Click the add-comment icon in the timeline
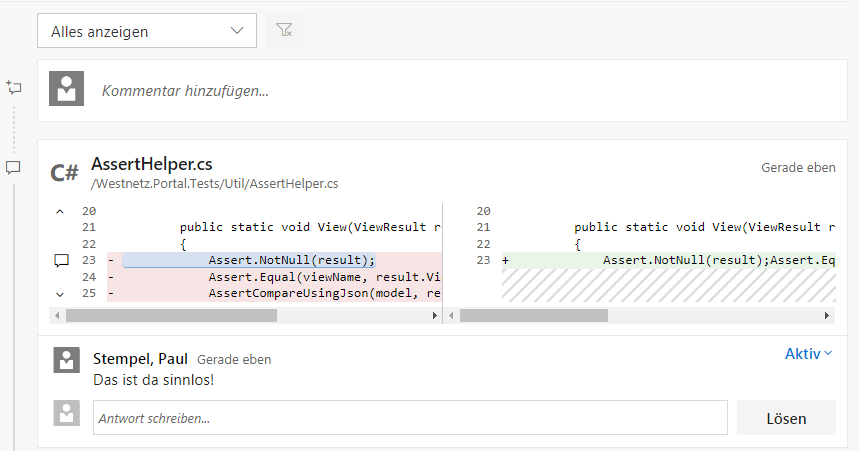 [14, 88]
